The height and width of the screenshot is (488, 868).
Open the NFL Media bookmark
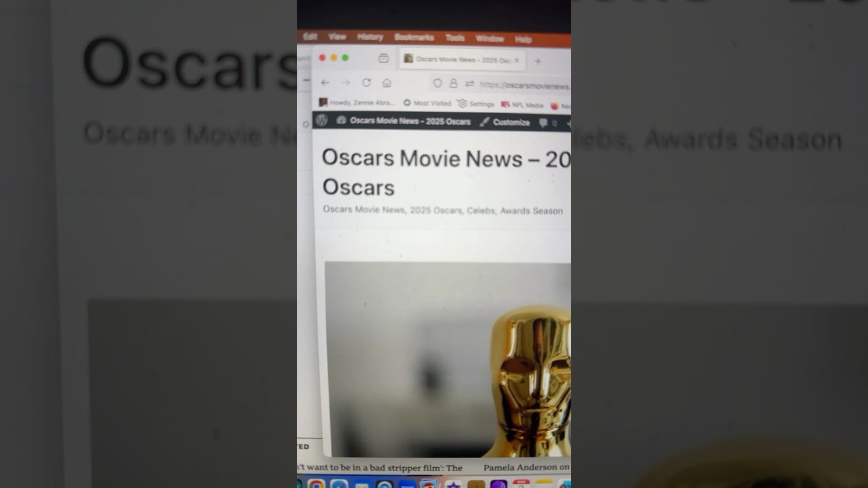pyautogui.click(x=522, y=105)
